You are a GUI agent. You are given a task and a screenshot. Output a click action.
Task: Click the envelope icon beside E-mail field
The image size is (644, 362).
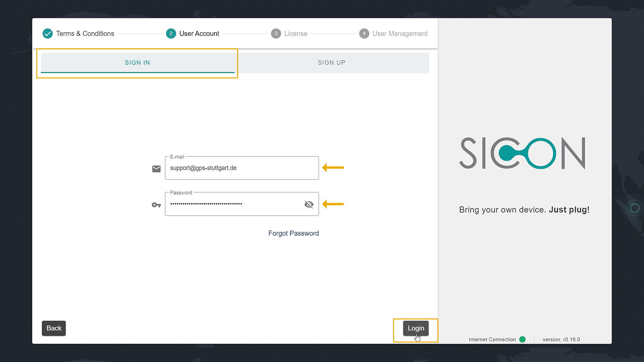click(156, 169)
